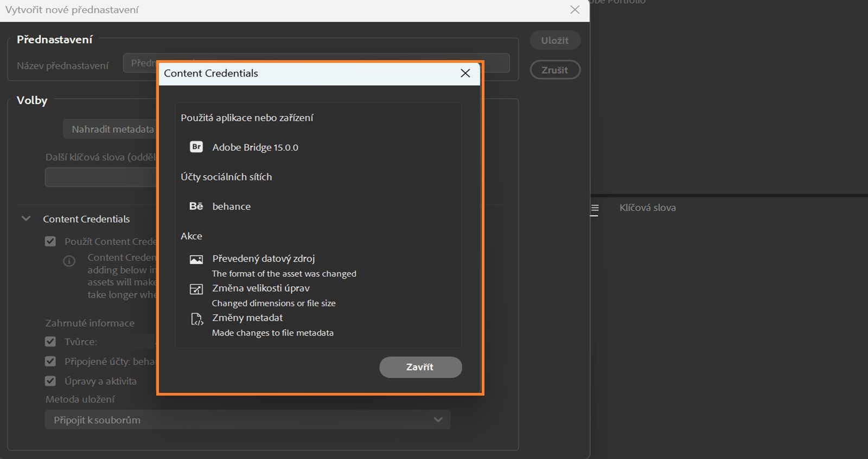Toggle the Připojené účty checkbox
Viewport: 868px width, 459px height.
click(x=50, y=361)
